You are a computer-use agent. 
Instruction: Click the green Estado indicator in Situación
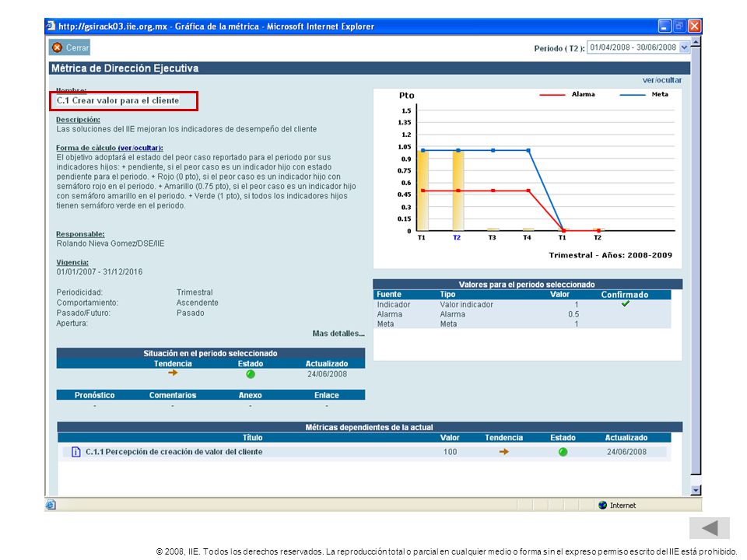251,374
